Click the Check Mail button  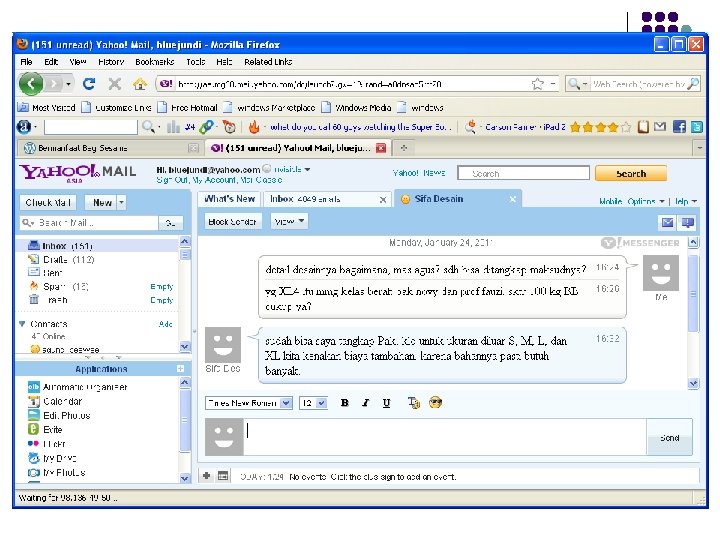click(x=48, y=202)
